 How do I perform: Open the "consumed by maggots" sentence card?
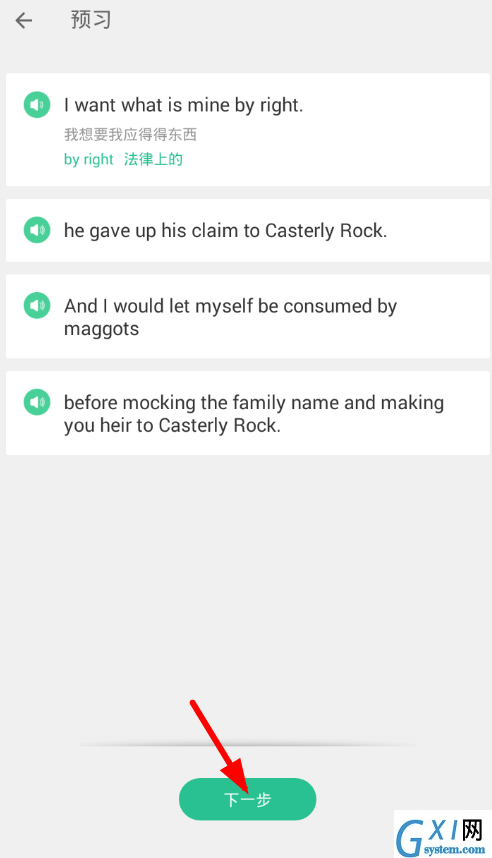point(248,316)
